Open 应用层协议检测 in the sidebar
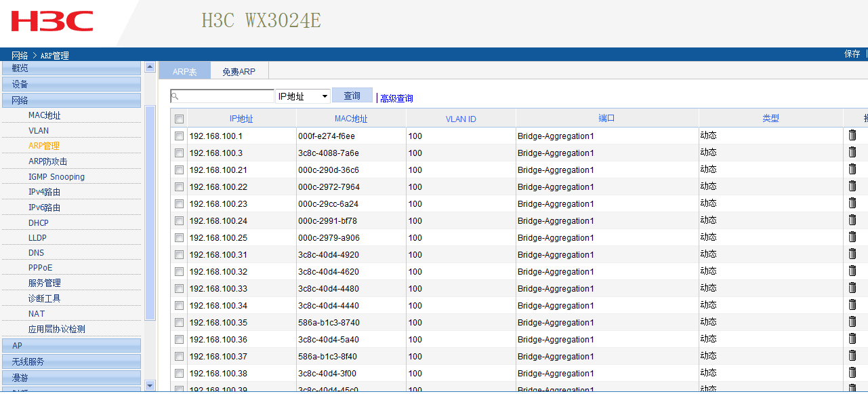 pos(57,329)
